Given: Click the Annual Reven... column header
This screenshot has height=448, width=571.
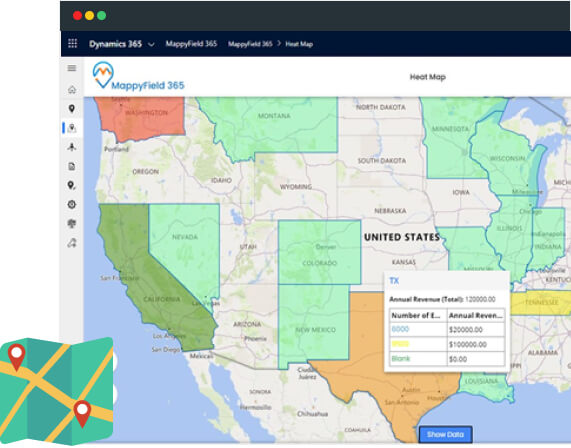Looking at the screenshot, I should click(476, 315).
